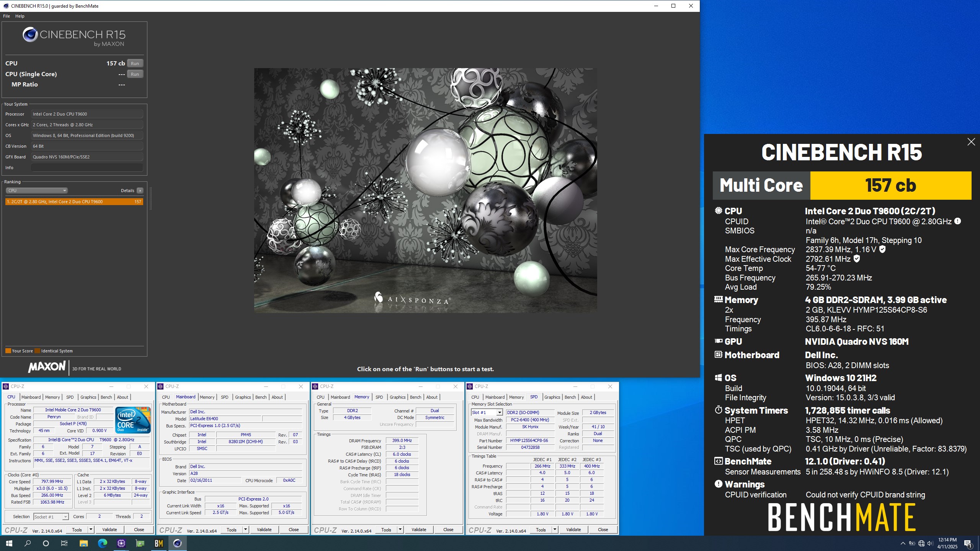The width and height of the screenshot is (980, 551).
Task: Open the volume speaker tray icon
Action: 930,543
